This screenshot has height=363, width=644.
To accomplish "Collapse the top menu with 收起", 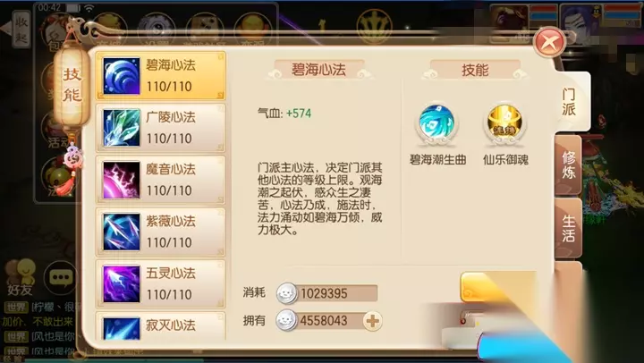I will (x=20, y=29).
